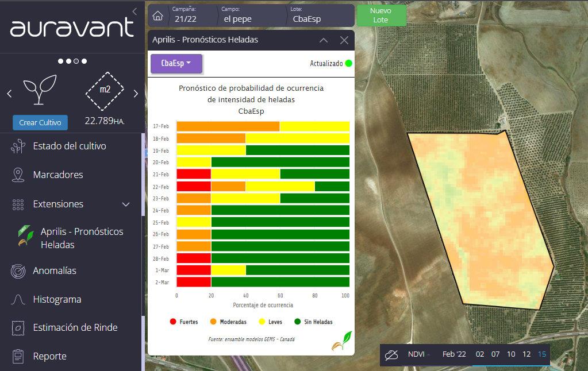Select image date 07

tap(495, 354)
